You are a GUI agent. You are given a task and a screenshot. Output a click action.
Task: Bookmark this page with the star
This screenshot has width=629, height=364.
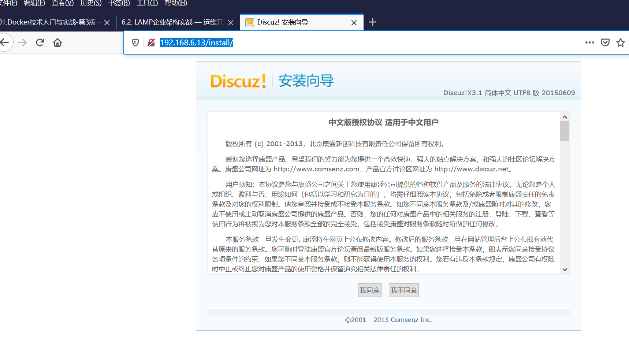pos(621,42)
